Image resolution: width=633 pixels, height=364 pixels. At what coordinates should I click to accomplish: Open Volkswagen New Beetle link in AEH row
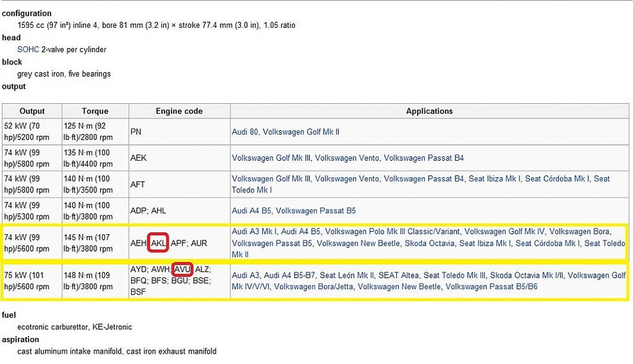(358, 243)
